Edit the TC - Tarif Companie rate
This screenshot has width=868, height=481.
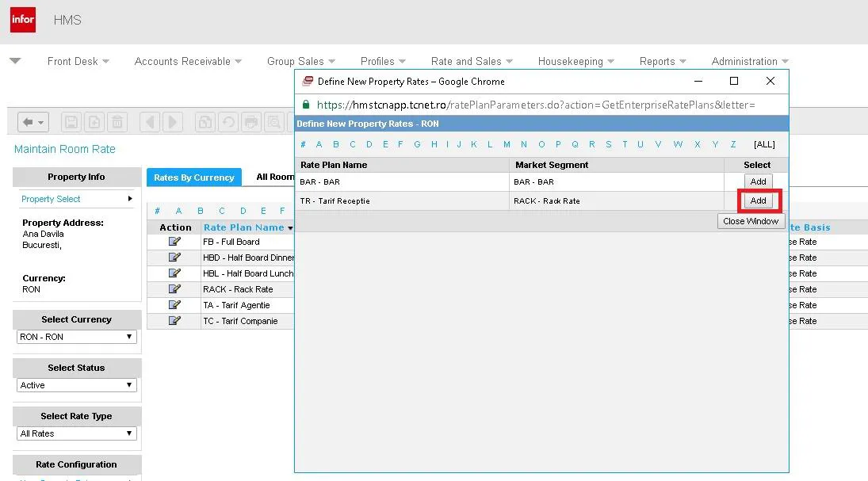pyautogui.click(x=174, y=320)
